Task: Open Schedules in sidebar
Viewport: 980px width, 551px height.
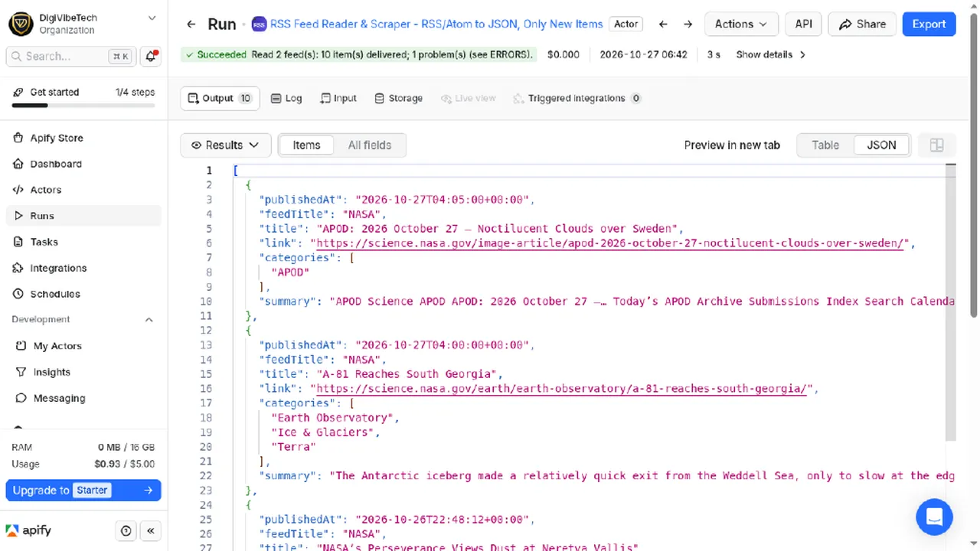Action: coord(84,294)
